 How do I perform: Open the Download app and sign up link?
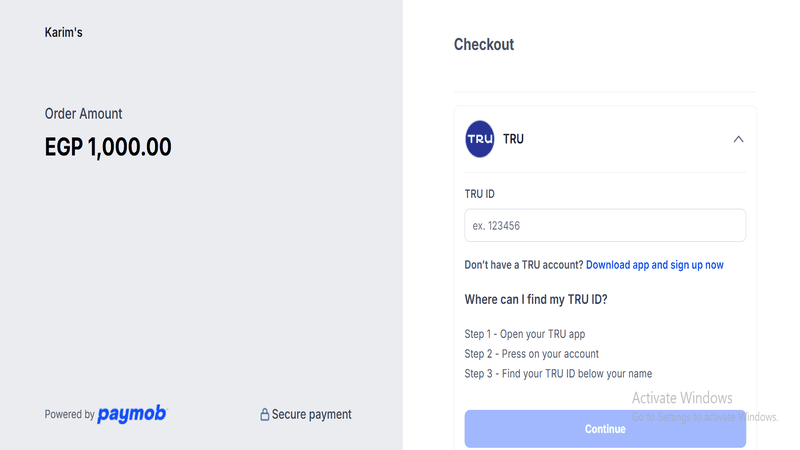coord(655,265)
